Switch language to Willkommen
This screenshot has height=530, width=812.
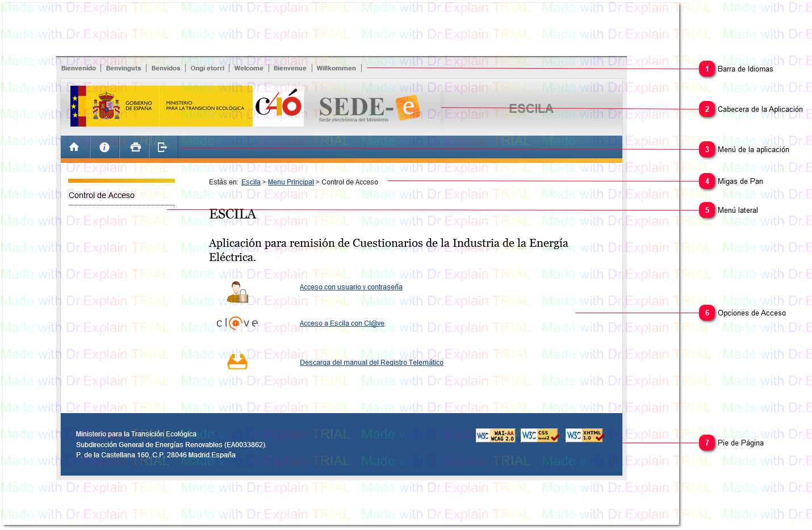(336, 68)
